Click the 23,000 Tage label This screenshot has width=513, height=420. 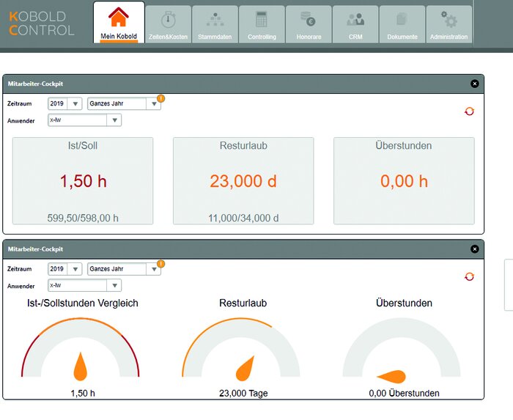pyautogui.click(x=243, y=393)
